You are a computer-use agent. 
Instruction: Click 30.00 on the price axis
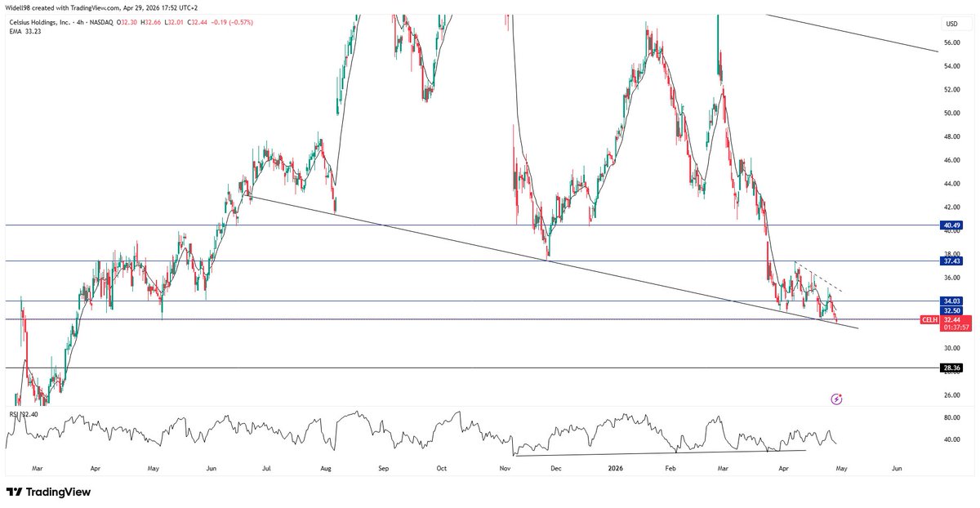(x=952, y=348)
